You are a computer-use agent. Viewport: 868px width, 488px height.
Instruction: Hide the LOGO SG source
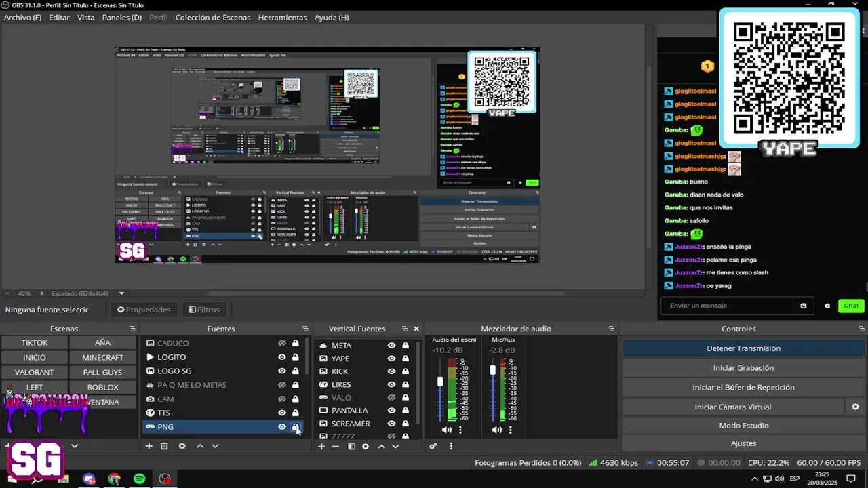(x=282, y=371)
